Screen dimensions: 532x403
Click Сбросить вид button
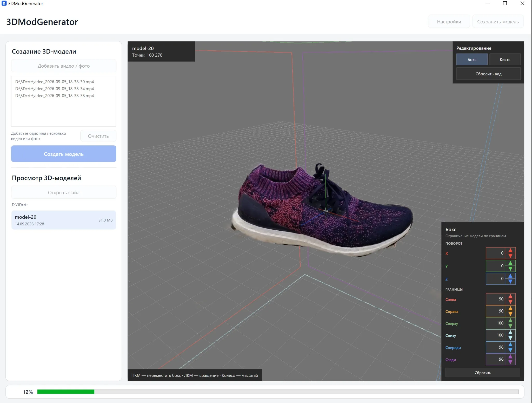488,74
